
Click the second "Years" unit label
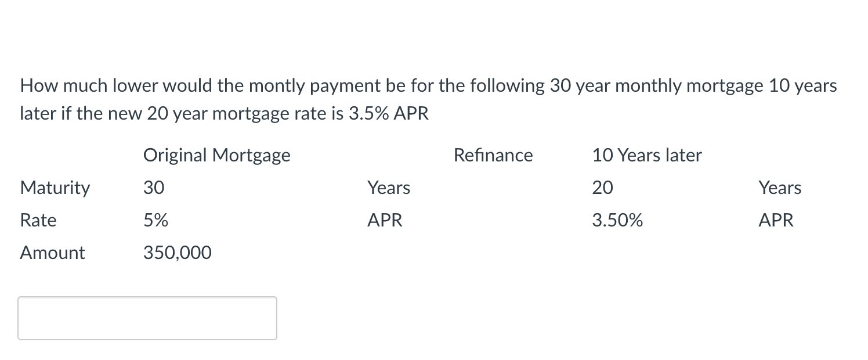click(x=779, y=188)
